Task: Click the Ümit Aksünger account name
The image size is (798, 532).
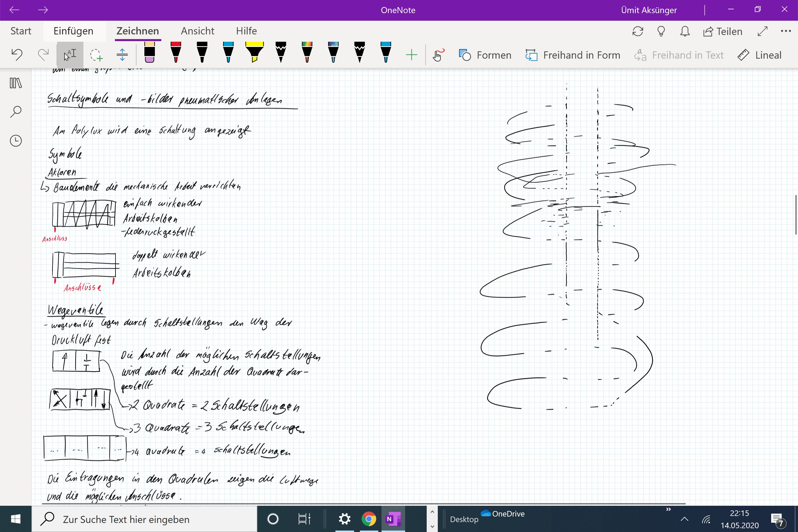Action: tap(649, 10)
